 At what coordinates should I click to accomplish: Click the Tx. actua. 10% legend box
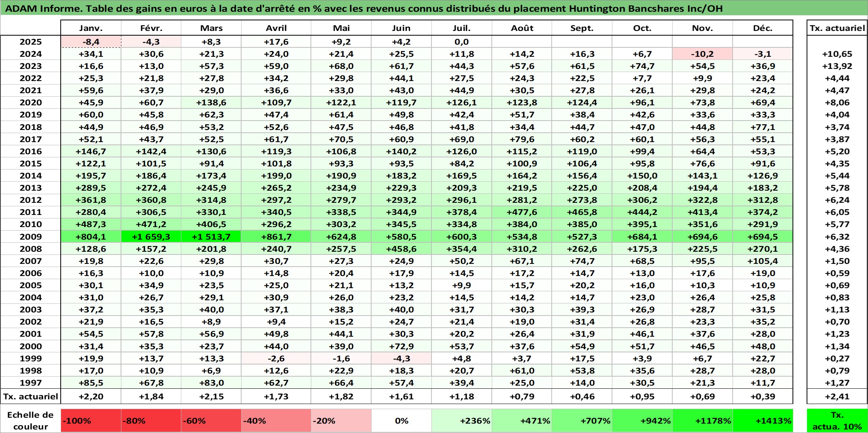point(837,421)
